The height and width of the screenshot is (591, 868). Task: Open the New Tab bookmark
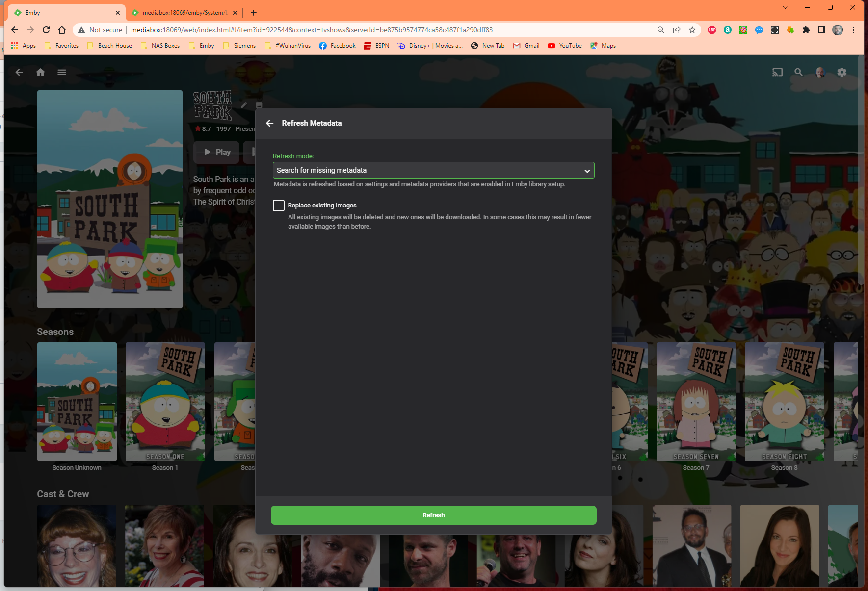488,46
